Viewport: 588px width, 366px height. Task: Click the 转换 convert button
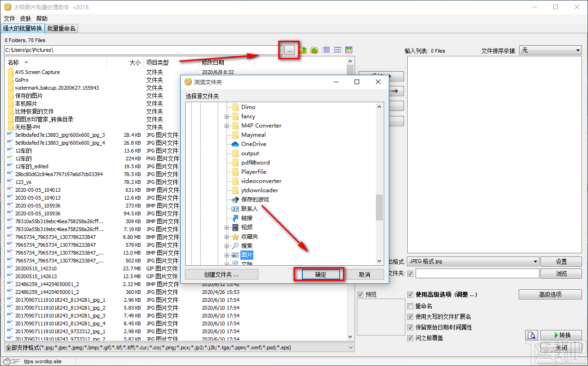561,335
